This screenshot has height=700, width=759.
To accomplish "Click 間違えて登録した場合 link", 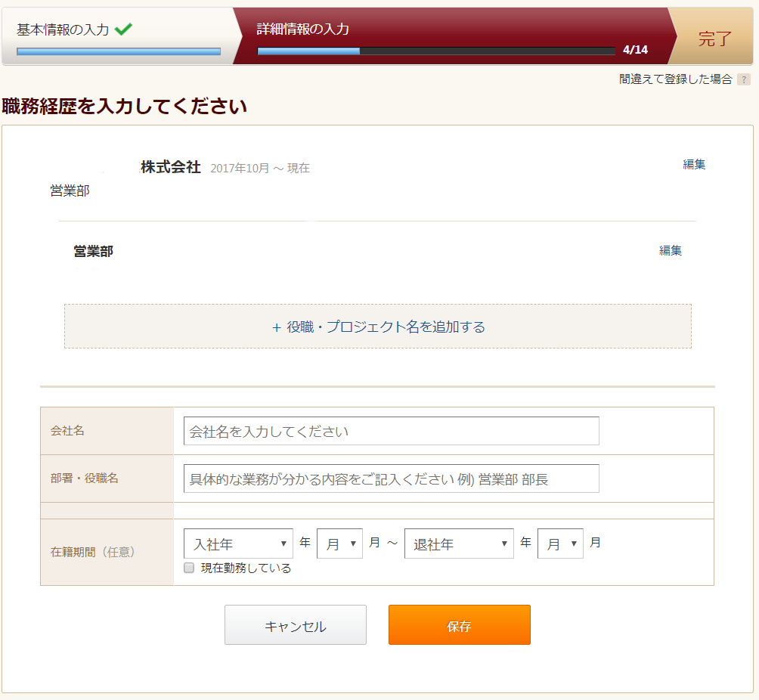I will click(676, 79).
